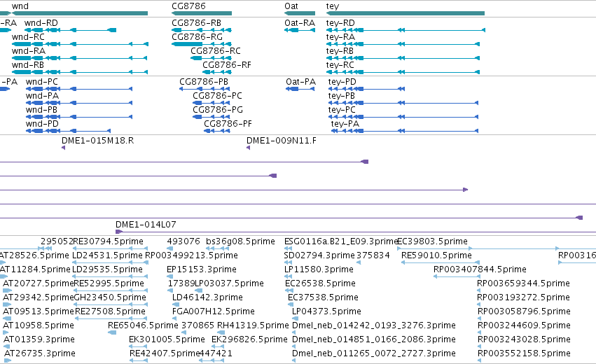Select EST LP04373.5prime
The height and width of the screenshot is (364, 596).
click(x=326, y=311)
